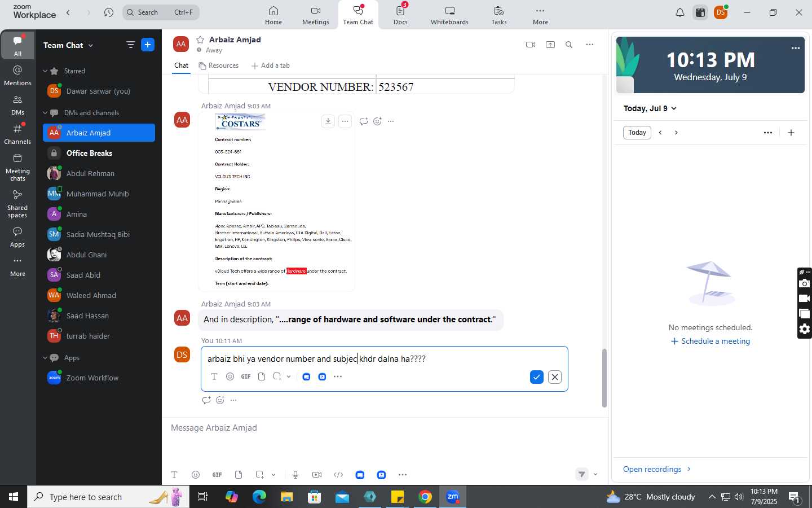Expand the Today, Jul 9 date dropdown

coord(650,108)
